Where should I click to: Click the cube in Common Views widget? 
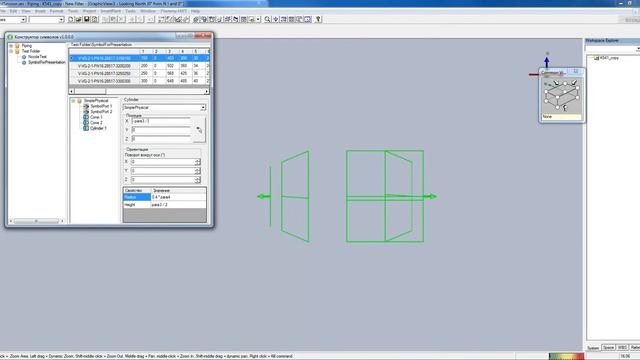click(x=562, y=96)
